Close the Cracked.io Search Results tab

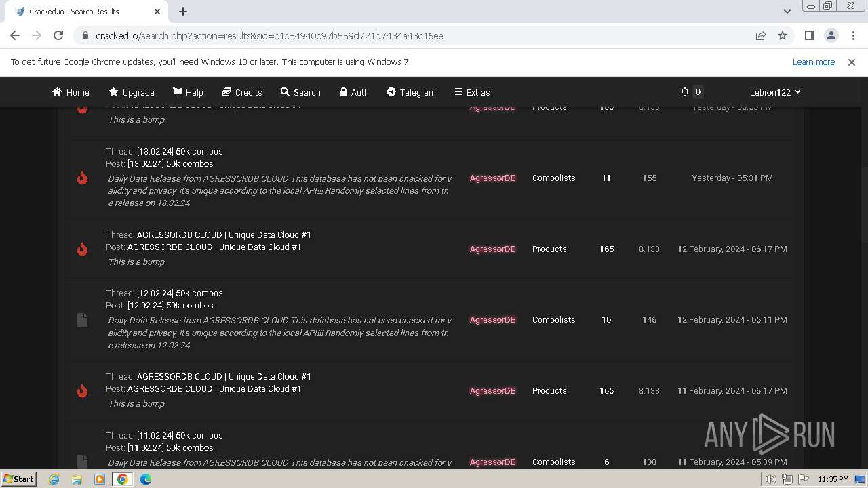tap(158, 11)
